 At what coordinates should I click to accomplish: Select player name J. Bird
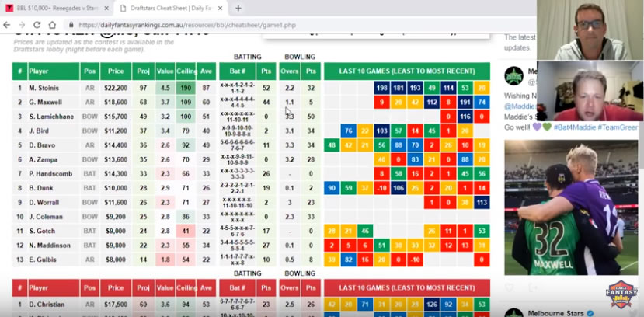[39, 131]
